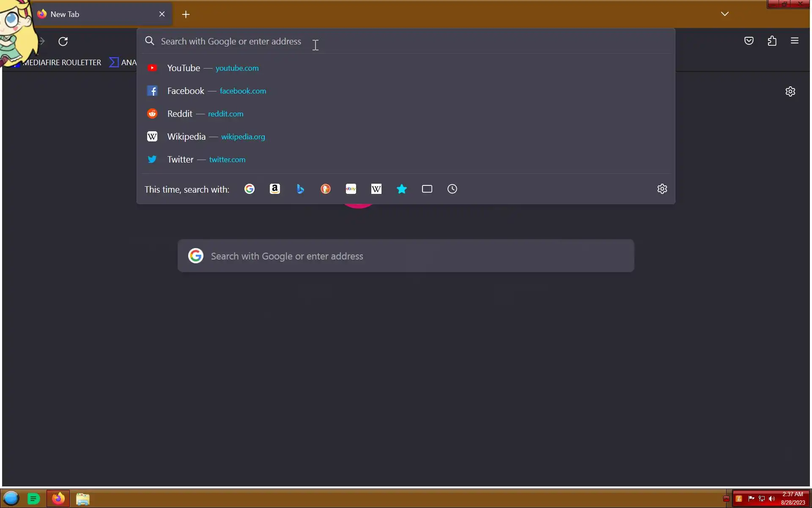The width and height of the screenshot is (812, 508).
Task: Reload the current page
Action: 63,41
